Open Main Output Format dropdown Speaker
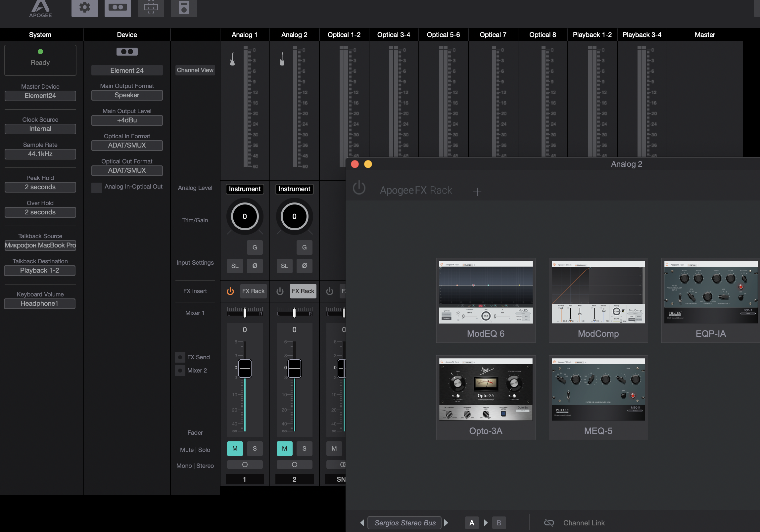Image resolution: width=760 pixels, height=532 pixels. [x=127, y=95]
